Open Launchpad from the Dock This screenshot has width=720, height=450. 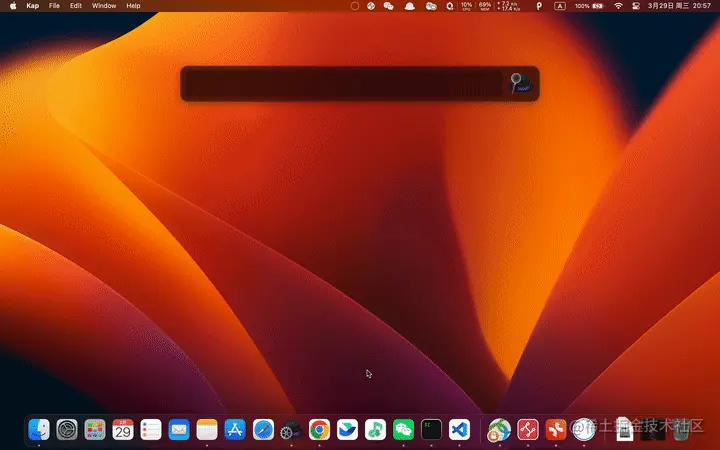(95, 430)
